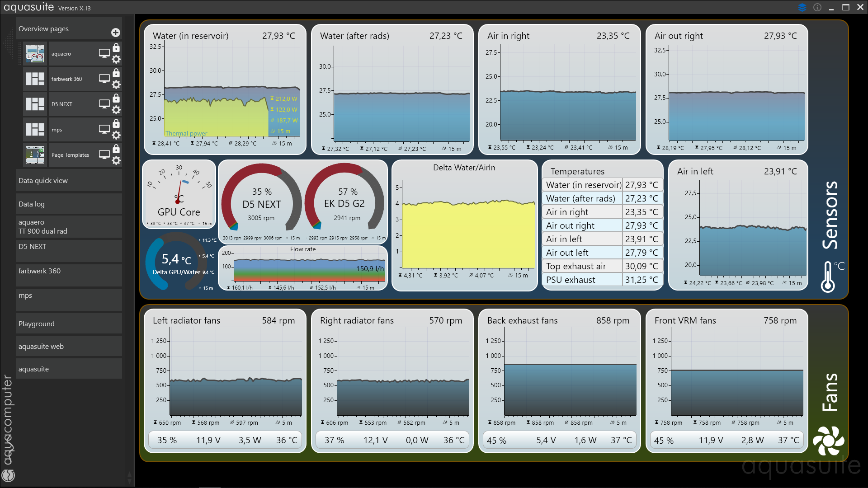Open the info icon in title bar

pyautogui.click(x=817, y=7)
